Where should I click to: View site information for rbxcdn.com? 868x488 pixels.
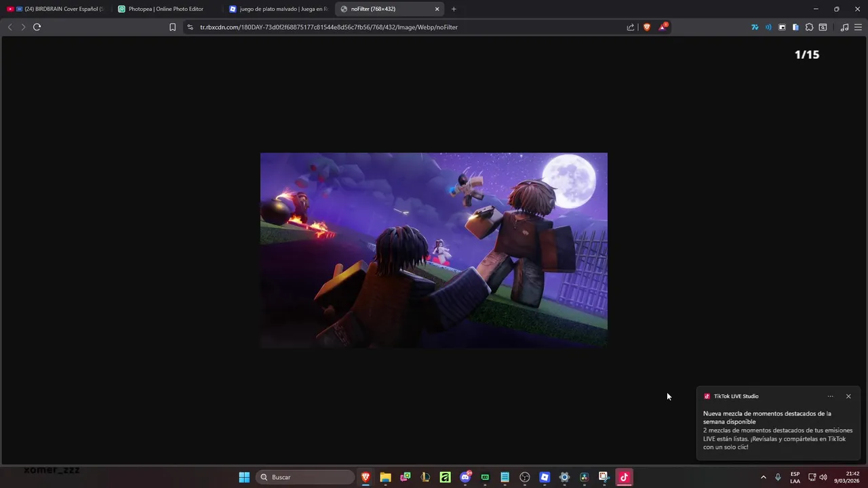190,27
